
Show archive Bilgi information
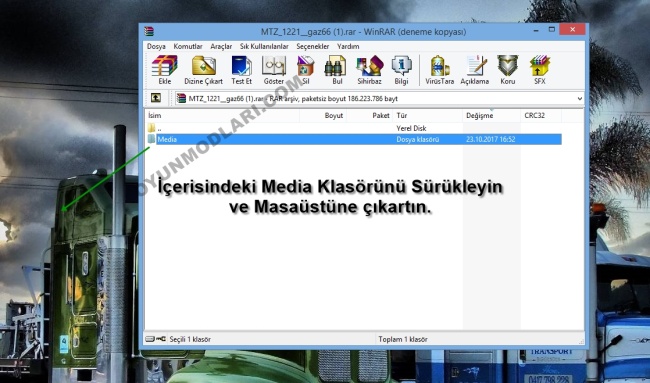pyautogui.click(x=401, y=70)
